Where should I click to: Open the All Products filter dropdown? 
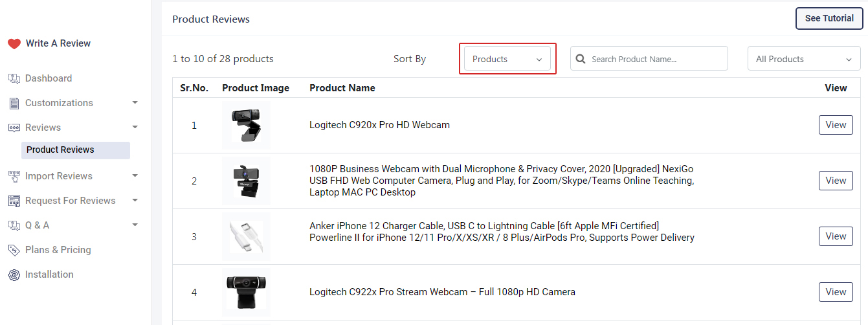(x=803, y=59)
